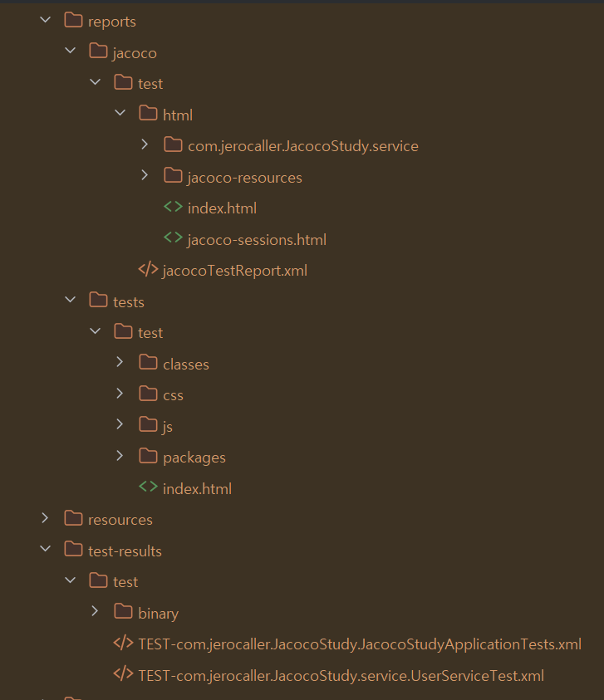Collapse the test-results folder
Viewport: 604px width, 700px height.
(x=45, y=551)
